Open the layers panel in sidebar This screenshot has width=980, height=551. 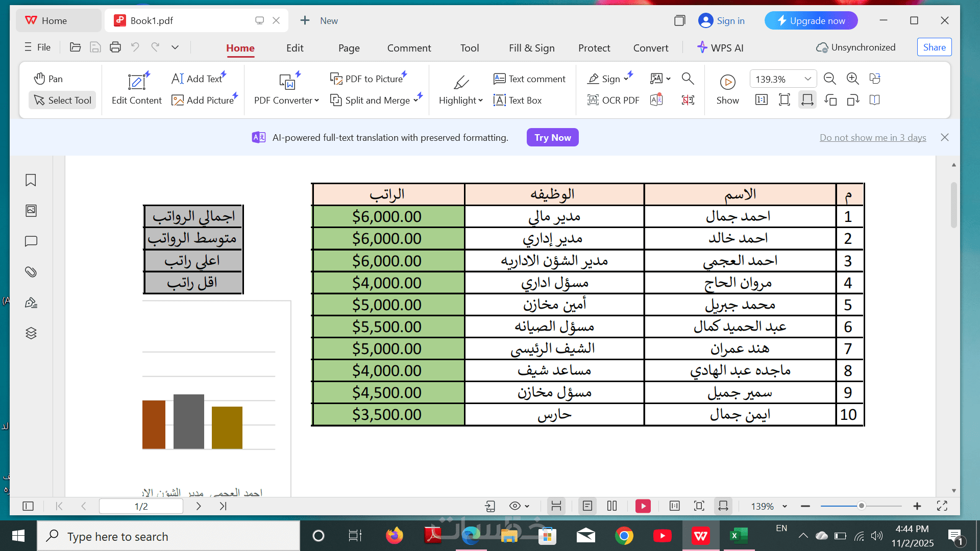coord(31,333)
